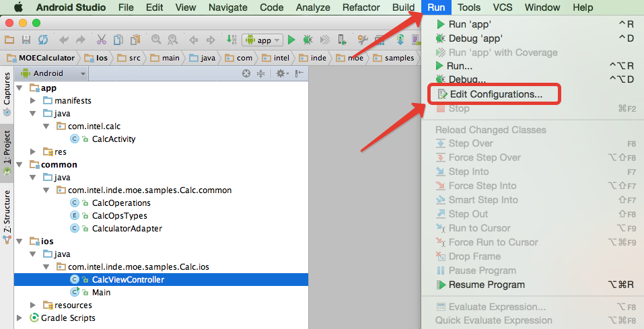Image resolution: width=644 pixels, height=329 pixels.
Task: Select CalcViewController in tree
Action: tap(128, 280)
